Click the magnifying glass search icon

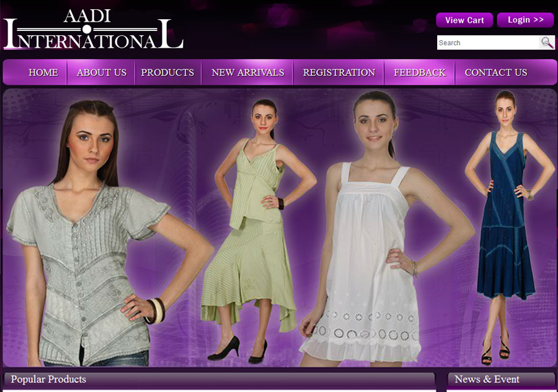click(547, 43)
